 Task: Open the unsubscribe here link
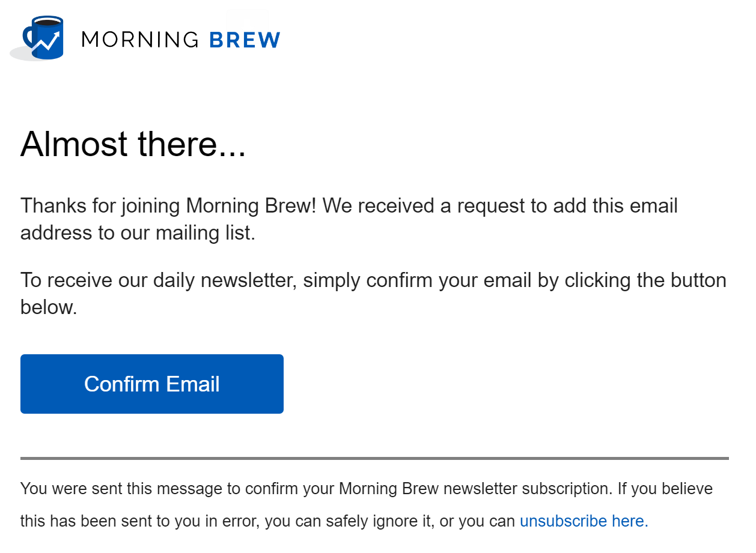pyautogui.click(x=584, y=521)
